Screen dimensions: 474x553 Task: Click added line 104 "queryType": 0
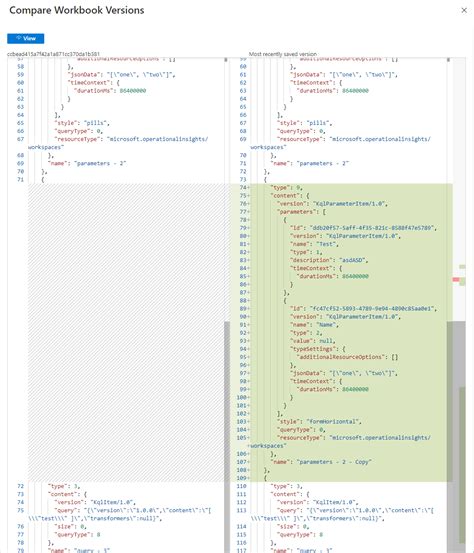pyautogui.click(x=301, y=430)
